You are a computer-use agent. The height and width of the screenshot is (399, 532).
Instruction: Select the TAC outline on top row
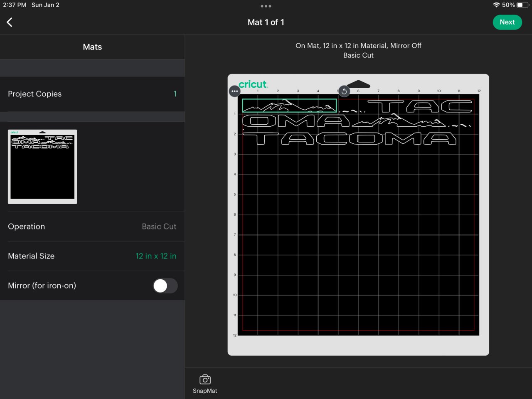pos(420,106)
